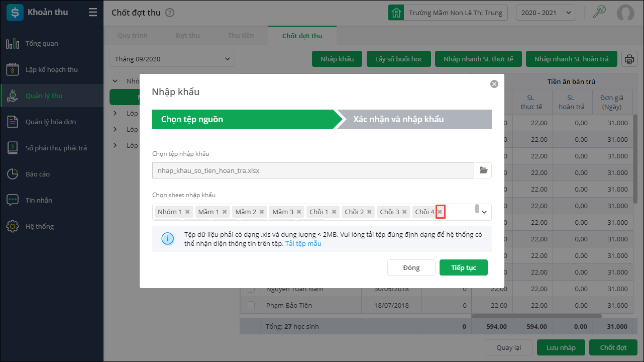Go to Chọn tệp nguồn step
Screen dimensions: 644x362
(246, 119)
